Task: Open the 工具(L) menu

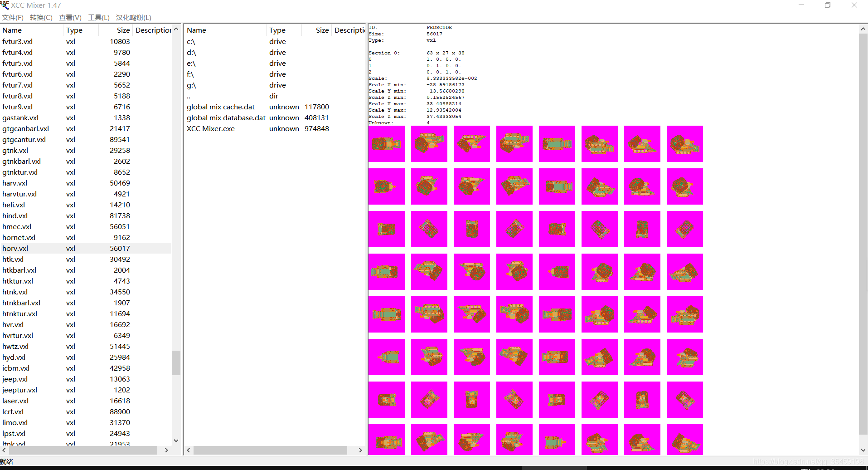Action: coord(99,18)
